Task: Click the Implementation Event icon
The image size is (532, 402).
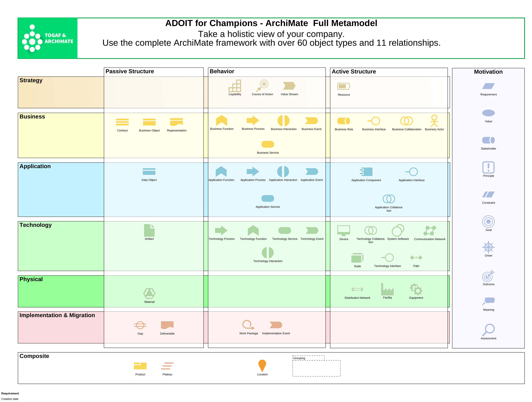Action: coord(276,325)
